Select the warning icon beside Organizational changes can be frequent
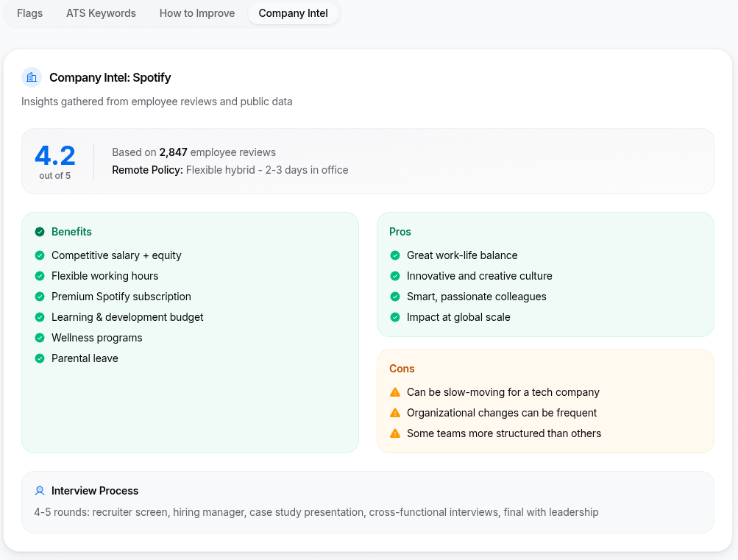 [394, 413]
